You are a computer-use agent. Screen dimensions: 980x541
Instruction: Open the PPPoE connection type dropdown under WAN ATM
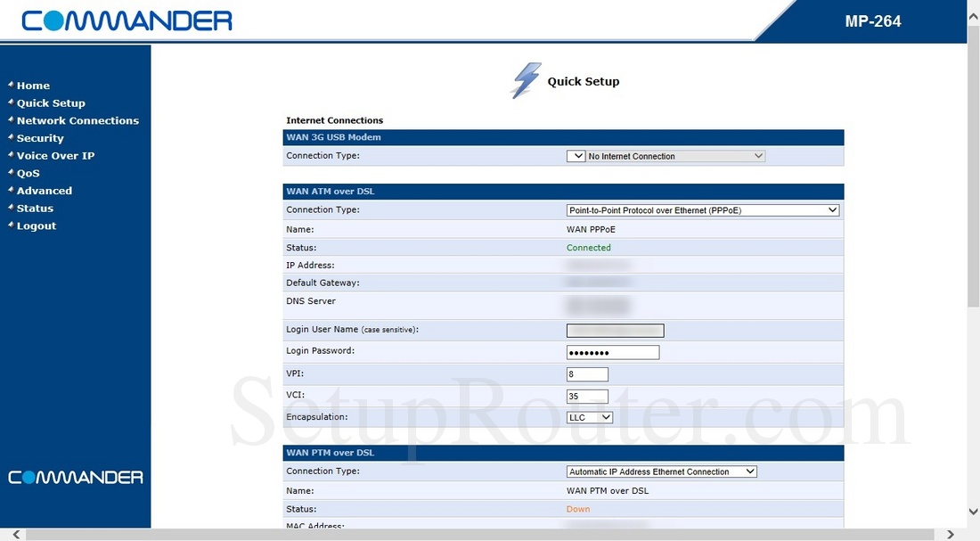[700, 209]
